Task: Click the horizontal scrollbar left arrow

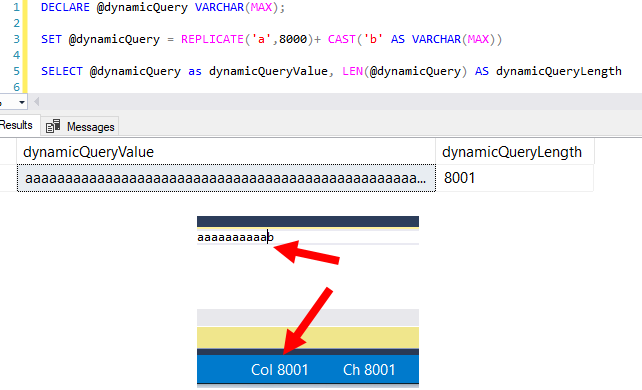Action: pyautogui.click(x=36, y=102)
